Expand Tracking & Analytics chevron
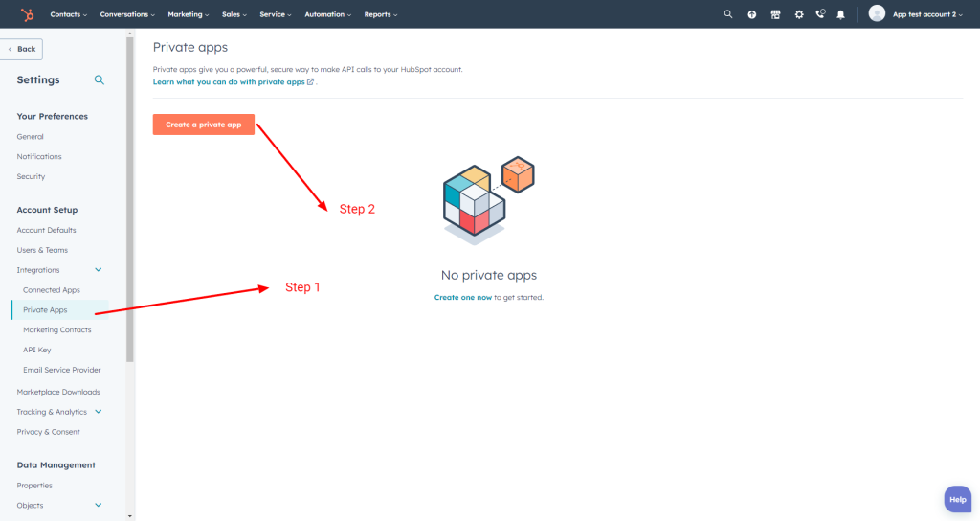This screenshot has width=980, height=521. pos(99,412)
